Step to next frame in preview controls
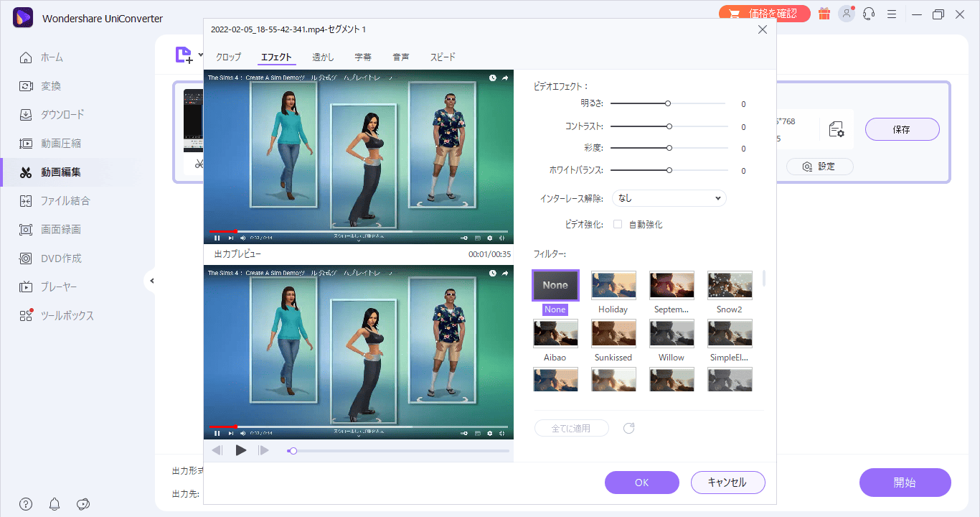 [264, 450]
